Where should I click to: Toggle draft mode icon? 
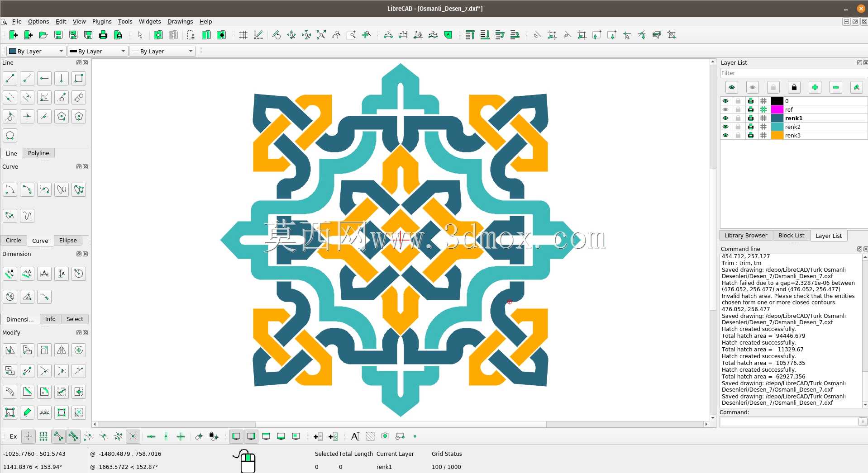[x=258, y=35]
